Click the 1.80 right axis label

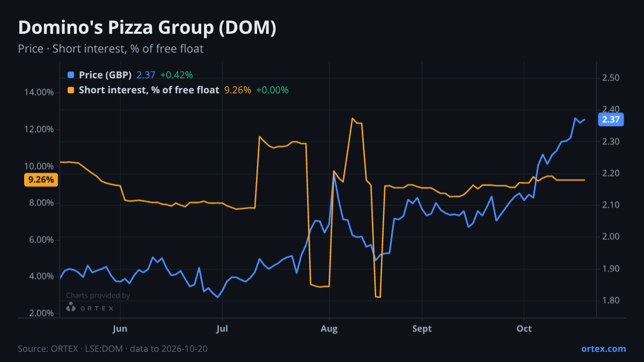tap(611, 300)
